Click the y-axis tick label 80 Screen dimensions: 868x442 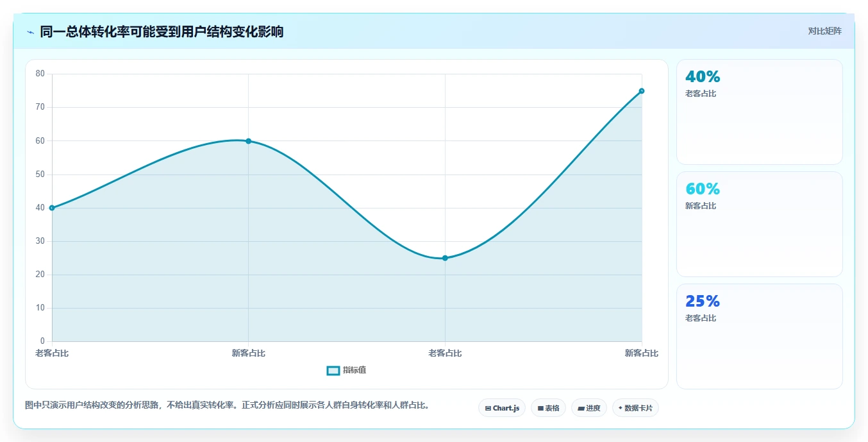(x=40, y=74)
